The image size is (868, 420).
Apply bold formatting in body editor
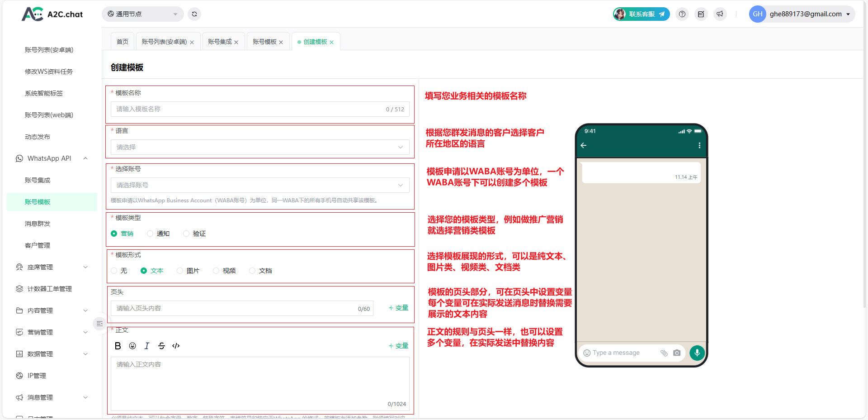point(118,346)
